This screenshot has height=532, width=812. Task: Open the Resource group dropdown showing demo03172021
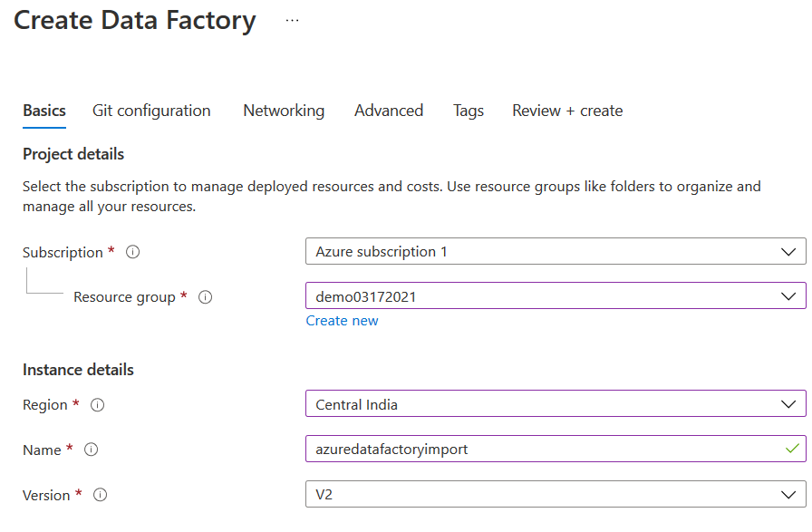[555, 296]
